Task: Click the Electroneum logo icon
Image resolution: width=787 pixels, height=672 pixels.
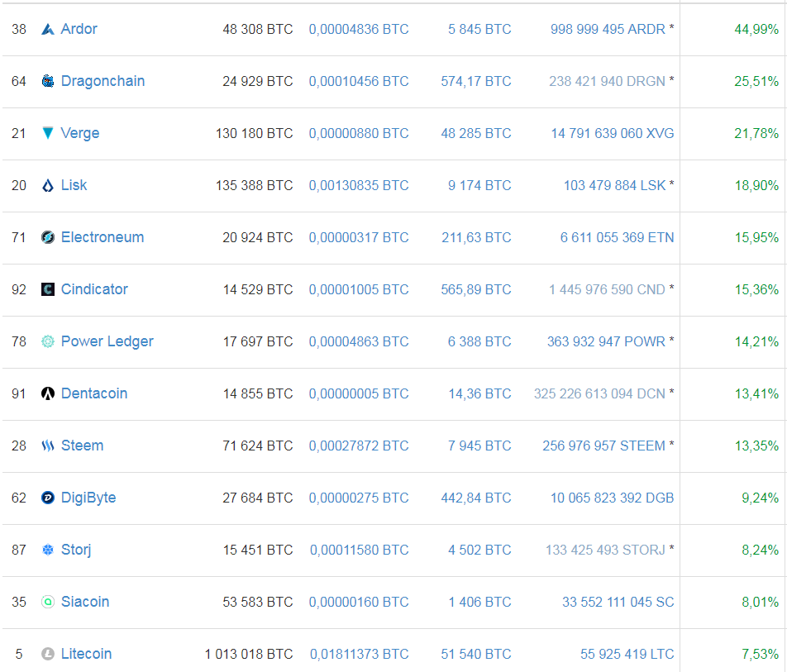Action: click(x=48, y=237)
